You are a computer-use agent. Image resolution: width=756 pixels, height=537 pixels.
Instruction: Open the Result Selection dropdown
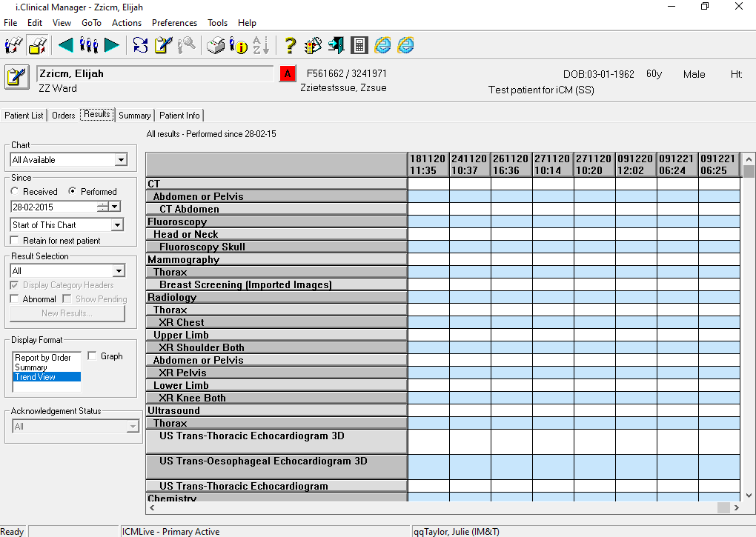[119, 270]
